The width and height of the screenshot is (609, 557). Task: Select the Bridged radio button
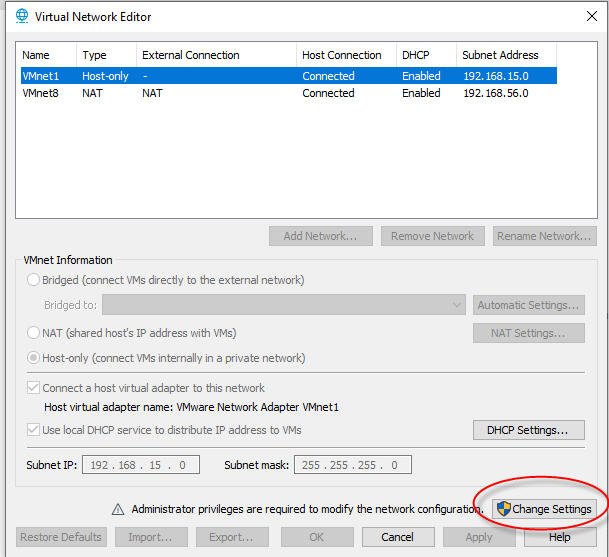[34, 280]
